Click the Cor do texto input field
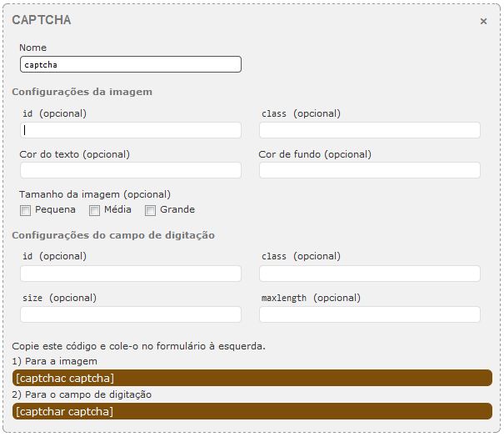Viewport: 504px width, 437px height. tap(131, 170)
